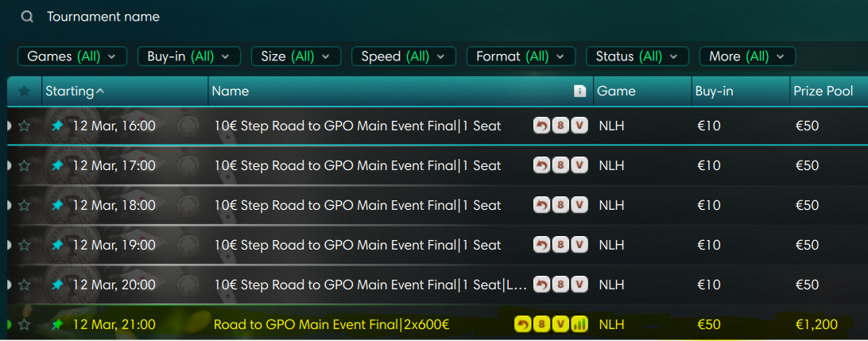The image size is (868, 341).
Task: Click the search magnifier icon
Action: point(28,17)
